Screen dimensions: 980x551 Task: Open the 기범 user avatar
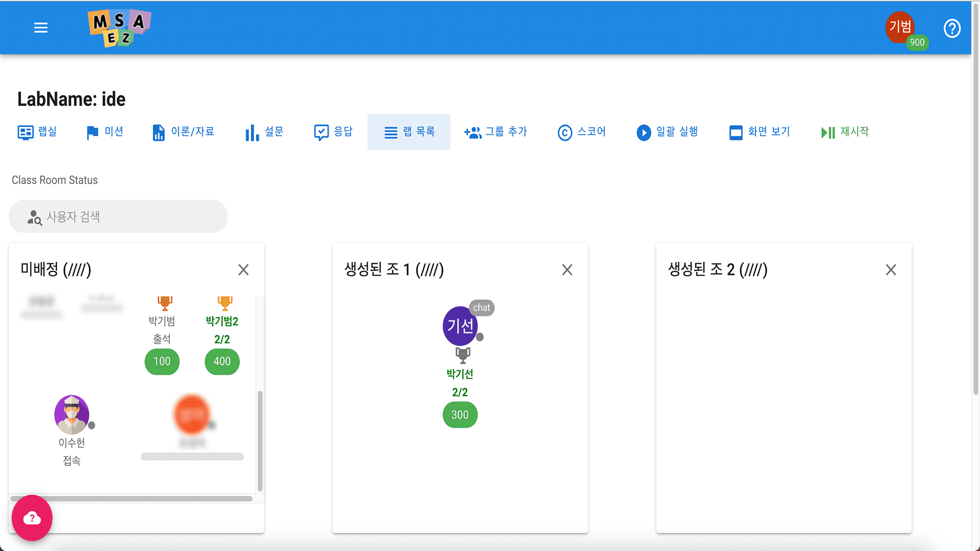point(900,27)
